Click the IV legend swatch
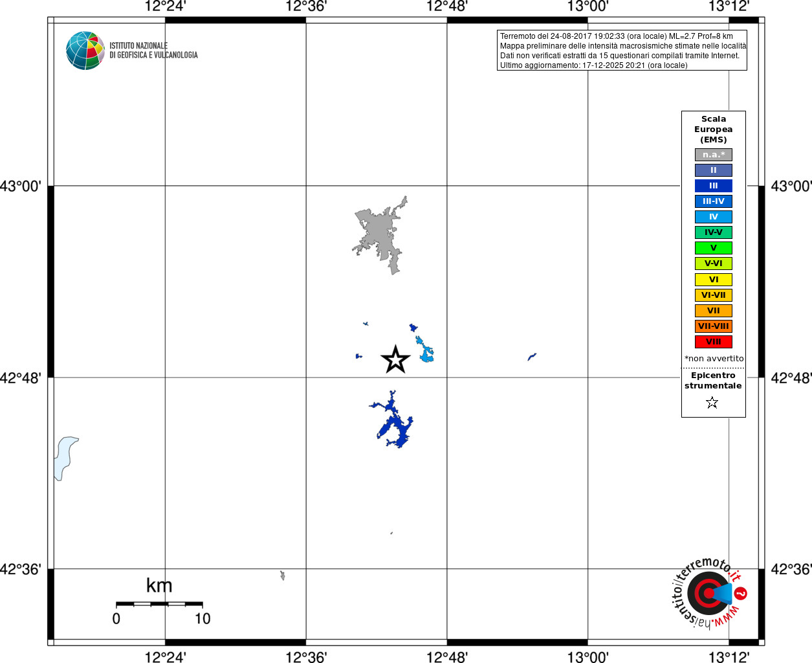Viewport: 812px width, 663px height. (714, 217)
